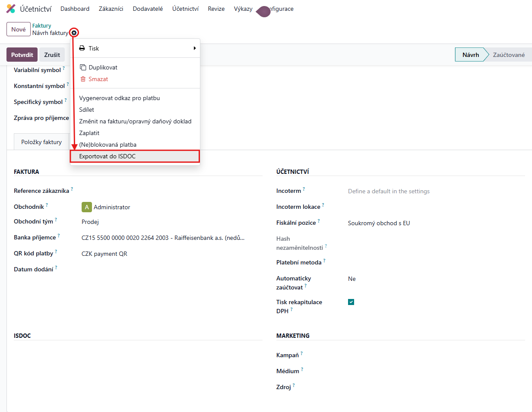Click the Datum dodání input field
The width and height of the screenshot is (532, 412).
(172, 270)
